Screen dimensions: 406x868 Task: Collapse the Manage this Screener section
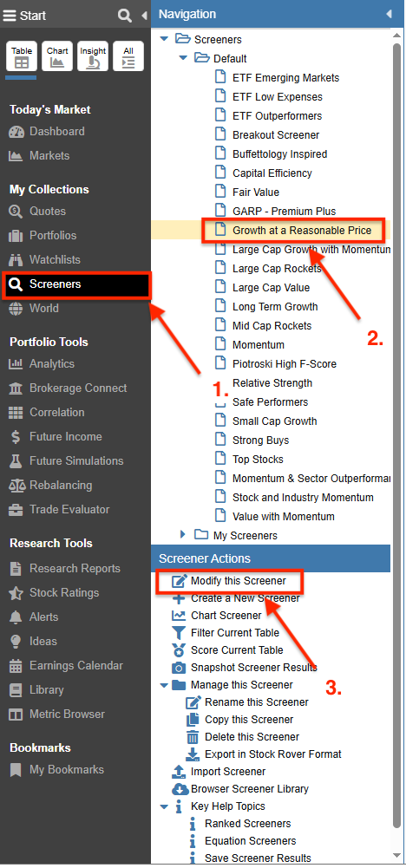point(164,685)
